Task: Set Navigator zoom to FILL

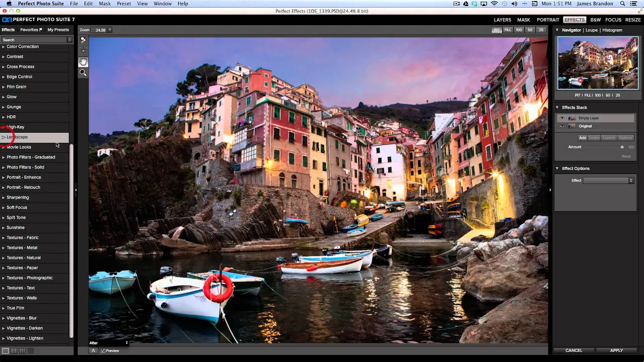Action: pos(588,95)
